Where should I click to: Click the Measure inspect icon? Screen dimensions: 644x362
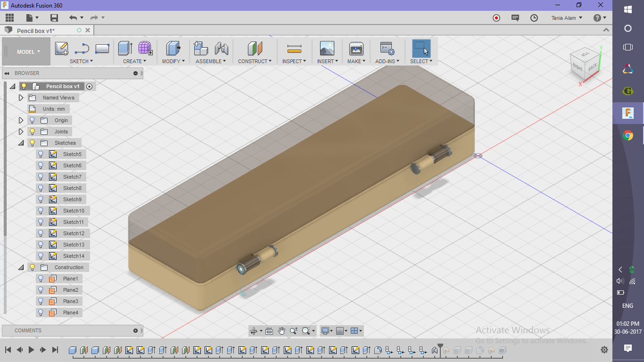click(294, 49)
